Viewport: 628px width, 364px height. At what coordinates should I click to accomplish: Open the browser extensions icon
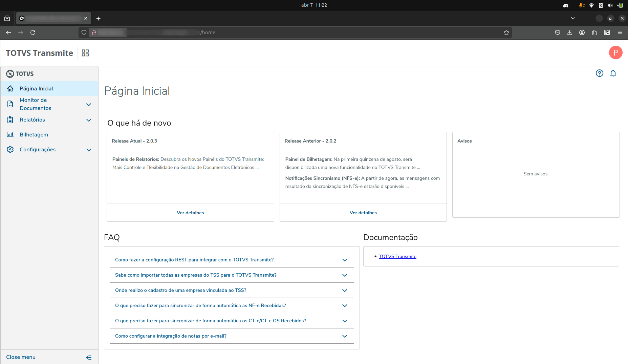pyautogui.click(x=594, y=33)
